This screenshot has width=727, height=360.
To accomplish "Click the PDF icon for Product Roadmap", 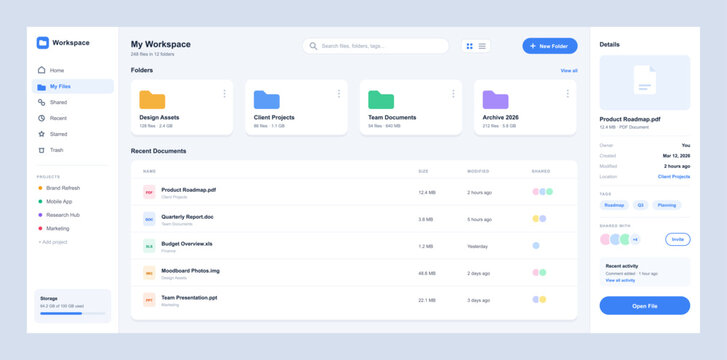I will tap(149, 192).
